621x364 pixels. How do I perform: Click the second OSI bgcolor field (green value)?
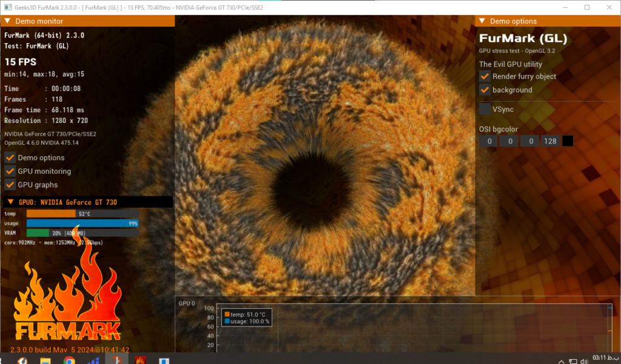(510, 141)
